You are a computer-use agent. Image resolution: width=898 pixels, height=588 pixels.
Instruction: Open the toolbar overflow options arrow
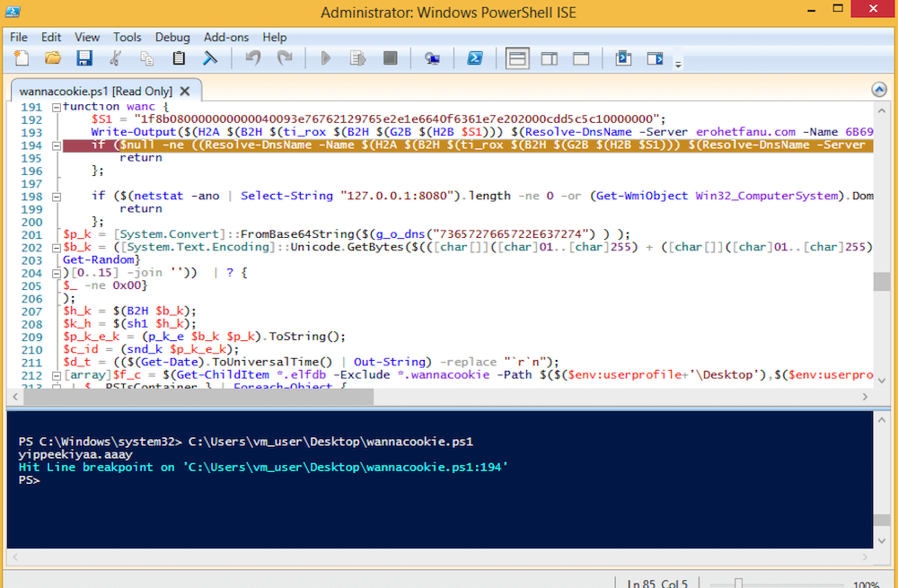[x=678, y=64]
